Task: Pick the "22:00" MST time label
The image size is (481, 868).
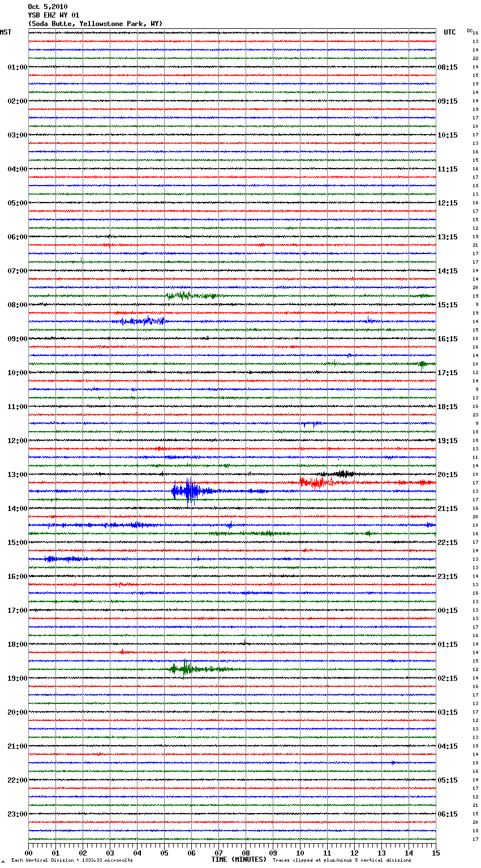Action: (18, 780)
